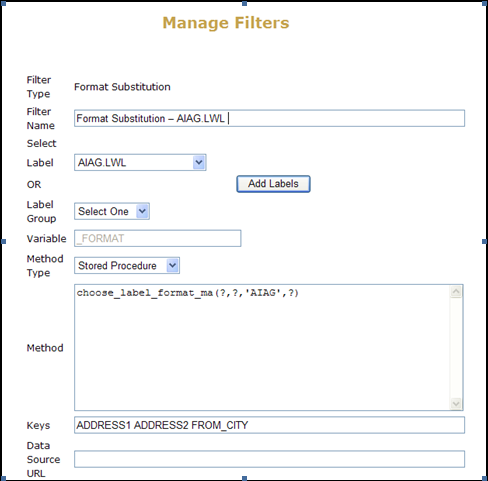Image resolution: width=488 pixels, height=481 pixels.
Task: Select the bottom center selection handle
Action: pos(244,478)
